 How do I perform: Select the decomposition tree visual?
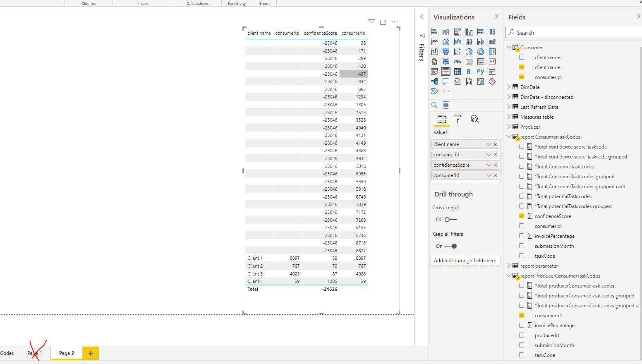tap(434, 81)
